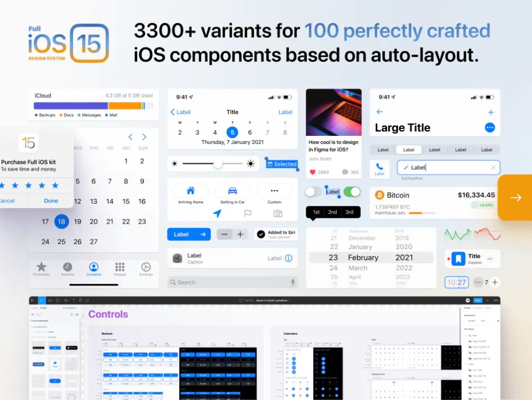532x400 pixels.
Task: Select day 18 in the calendar
Action: pos(61,221)
